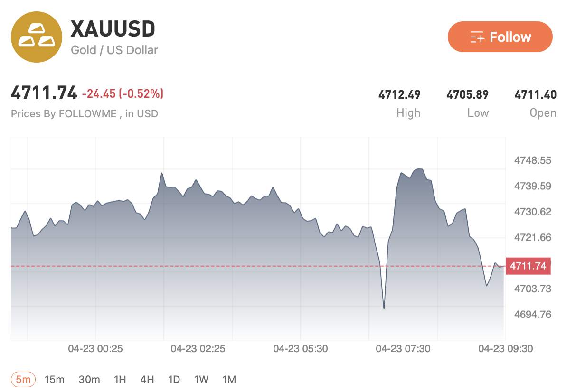Select the 1W weekly timeframe

[201, 379]
